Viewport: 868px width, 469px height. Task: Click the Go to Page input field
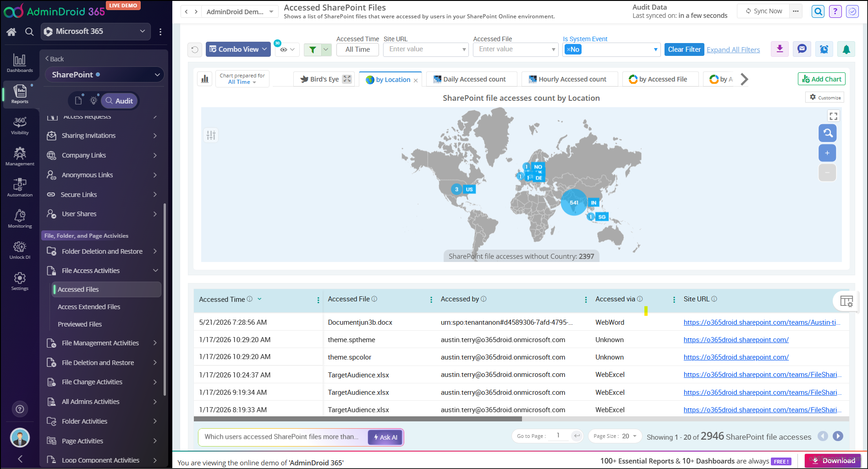558,436
